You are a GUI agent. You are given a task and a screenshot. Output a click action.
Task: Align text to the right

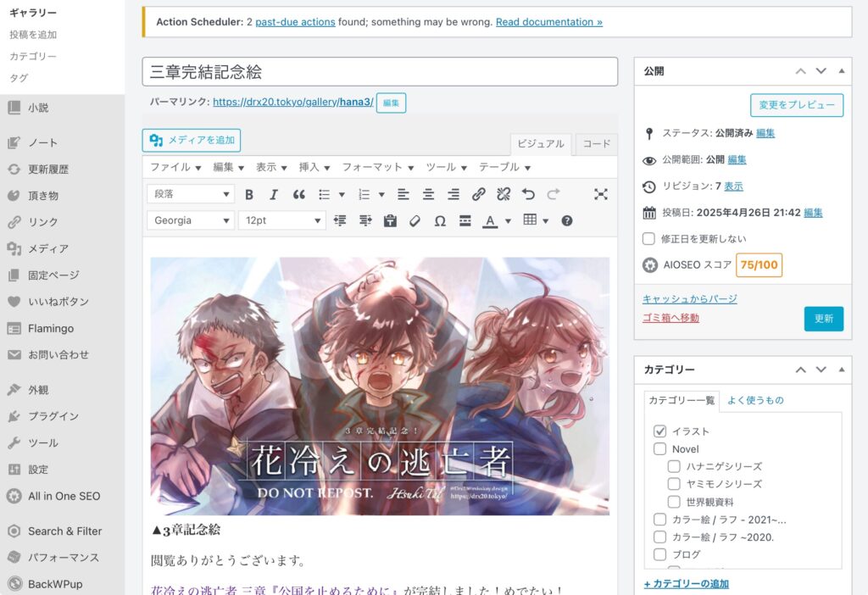coord(453,194)
